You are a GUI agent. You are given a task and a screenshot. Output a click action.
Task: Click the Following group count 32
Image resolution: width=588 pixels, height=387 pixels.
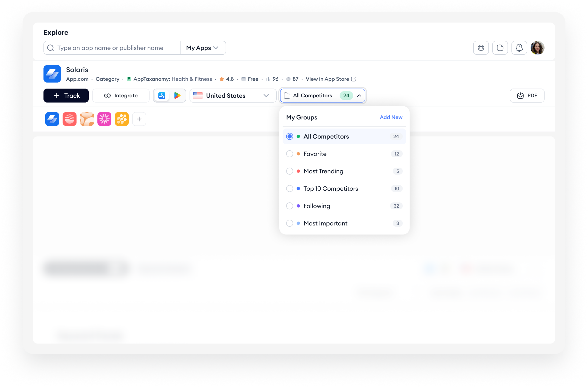(396, 206)
